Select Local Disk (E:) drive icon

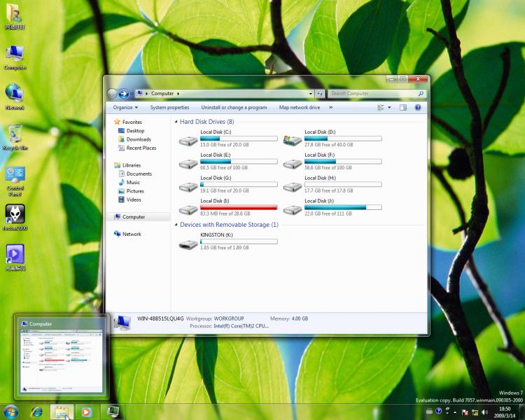pyautogui.click(x=188, y=164)
